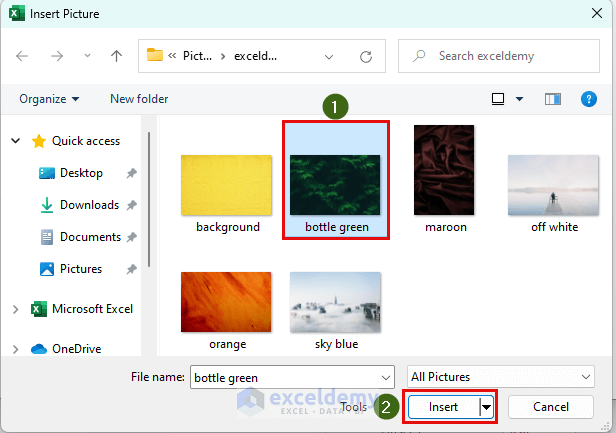This screenshot has height=433, width=616.
Task: Click the Cancel button
Action: click(551, 407)
